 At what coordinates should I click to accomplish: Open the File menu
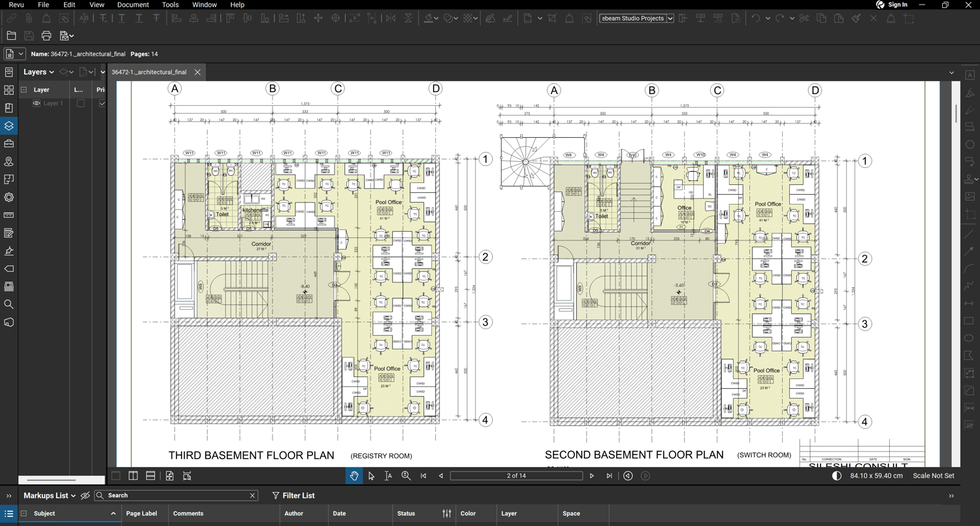tap(43, 5)
